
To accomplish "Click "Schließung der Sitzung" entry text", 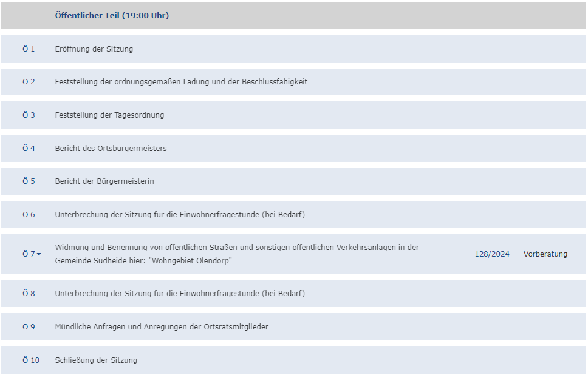I will (x=96, y=360).
